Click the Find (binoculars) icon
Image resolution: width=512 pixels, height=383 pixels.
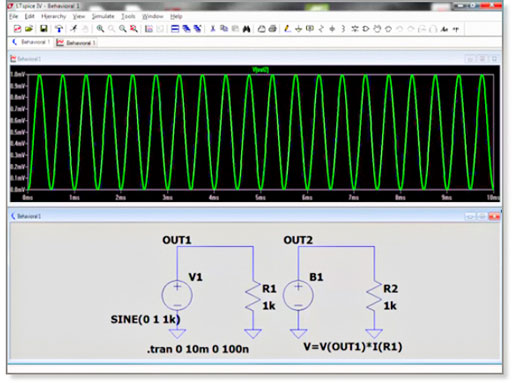246,29
